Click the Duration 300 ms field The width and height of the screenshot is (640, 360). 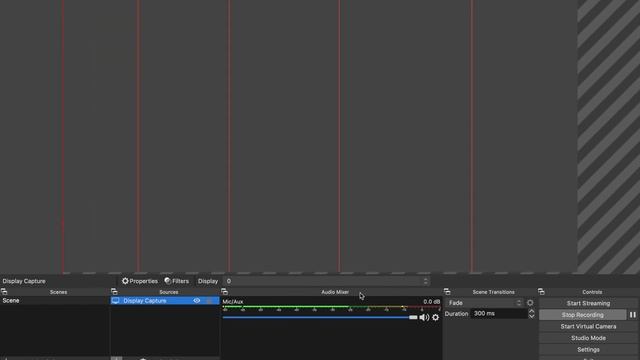pyautogui.click(x=499, y=313)
